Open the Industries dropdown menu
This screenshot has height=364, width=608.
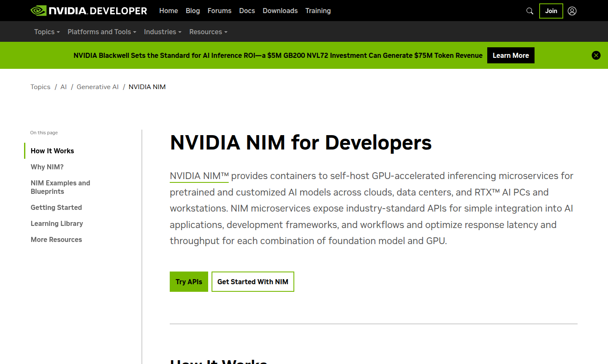(163, 32)
